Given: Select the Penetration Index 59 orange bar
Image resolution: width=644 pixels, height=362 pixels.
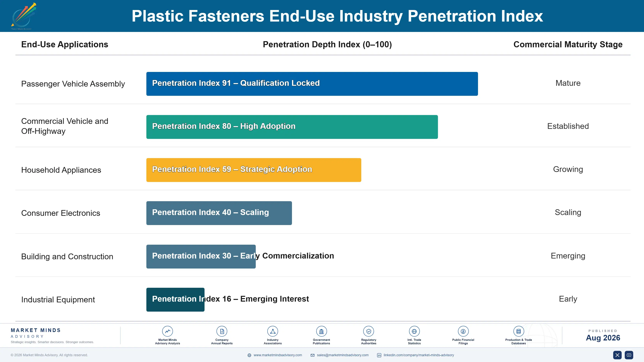Looking at the screenshot, I should coord(254,170).
